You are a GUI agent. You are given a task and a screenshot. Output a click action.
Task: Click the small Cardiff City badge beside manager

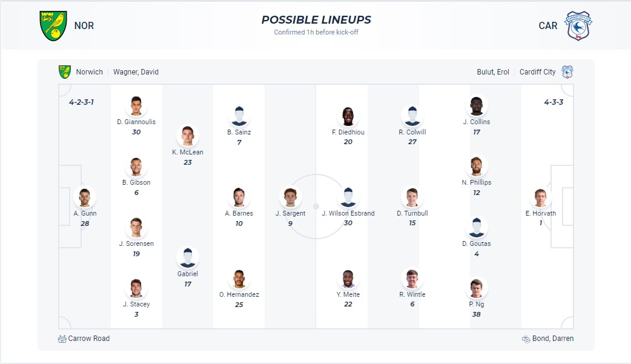567,72
